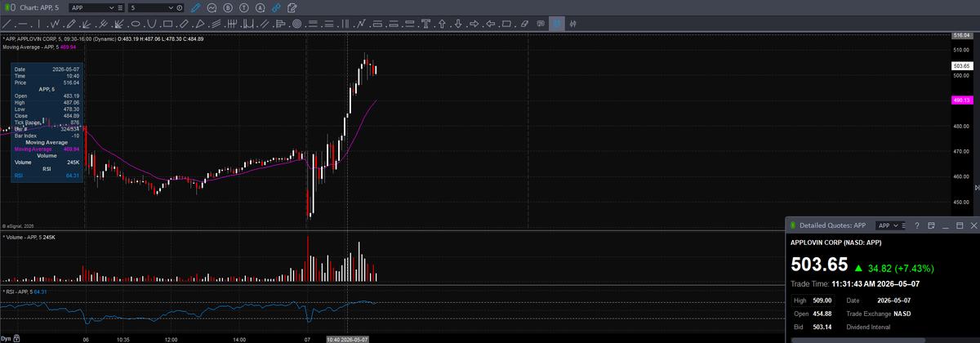
Task: Select the ellipse drawing tool
Action: click(x=136, y=24)
